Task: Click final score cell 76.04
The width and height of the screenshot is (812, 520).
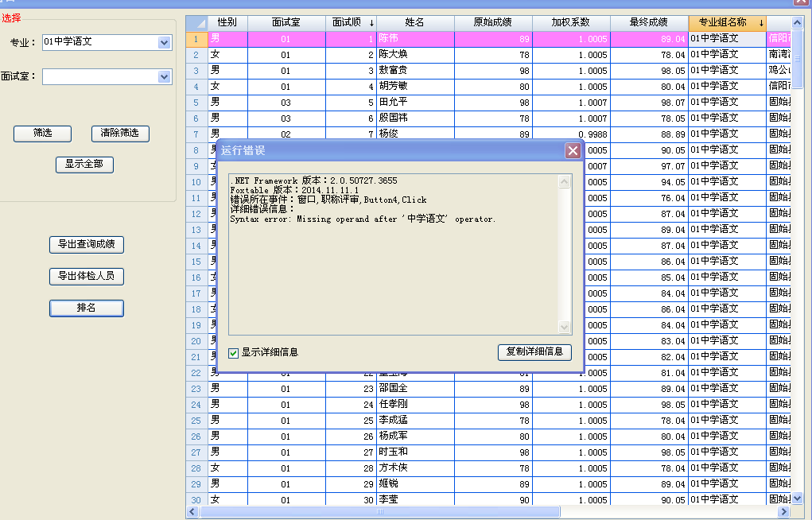Action: click(650, 198)
